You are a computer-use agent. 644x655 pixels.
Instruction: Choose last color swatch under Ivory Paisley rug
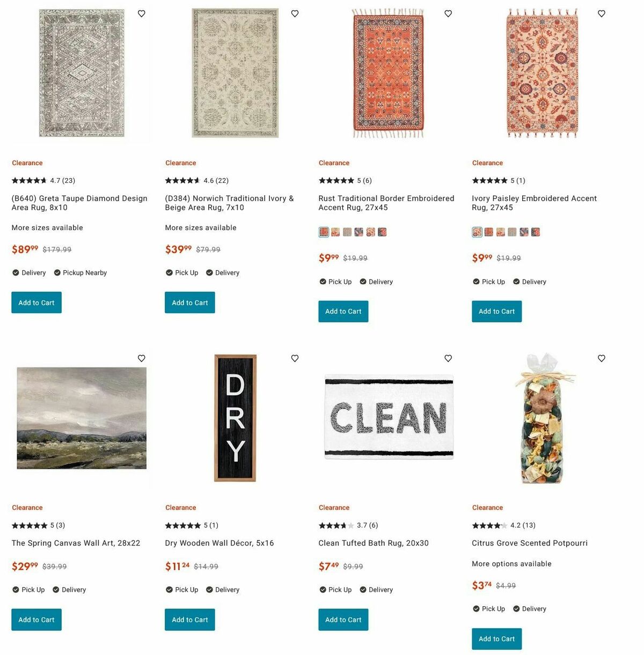tap(536, 232)
